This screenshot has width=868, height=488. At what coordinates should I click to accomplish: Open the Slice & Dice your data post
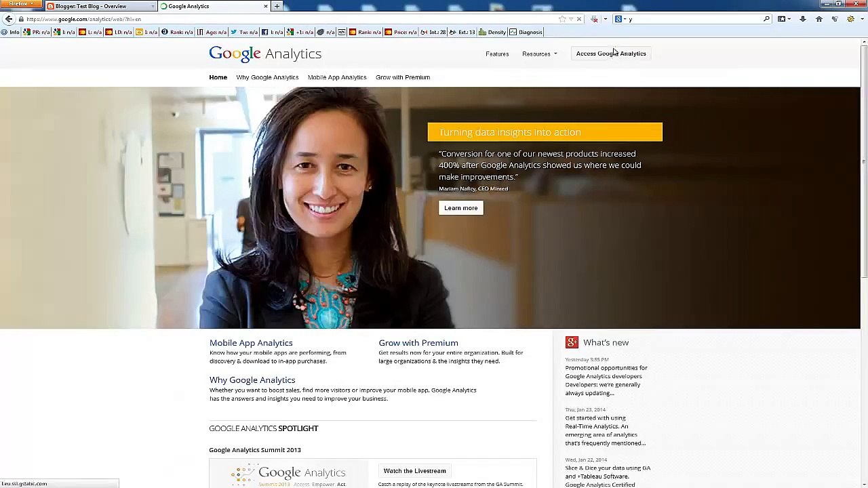[x=608, y=476]
